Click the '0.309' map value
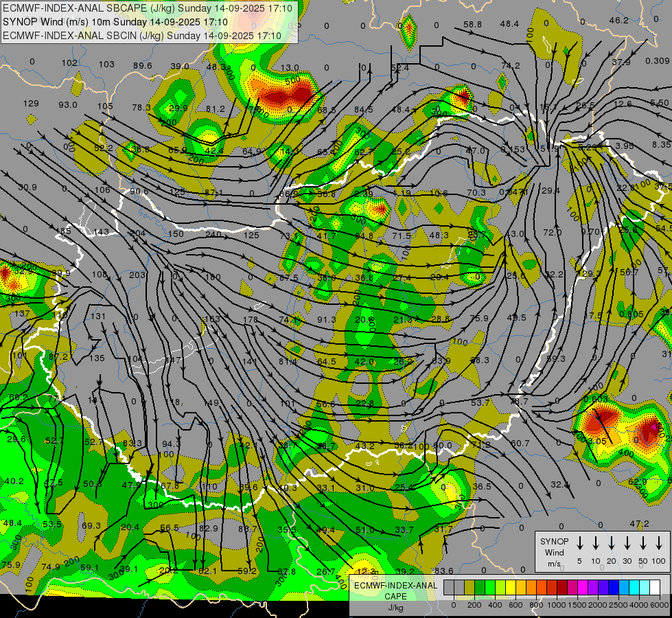 [658, 61]
